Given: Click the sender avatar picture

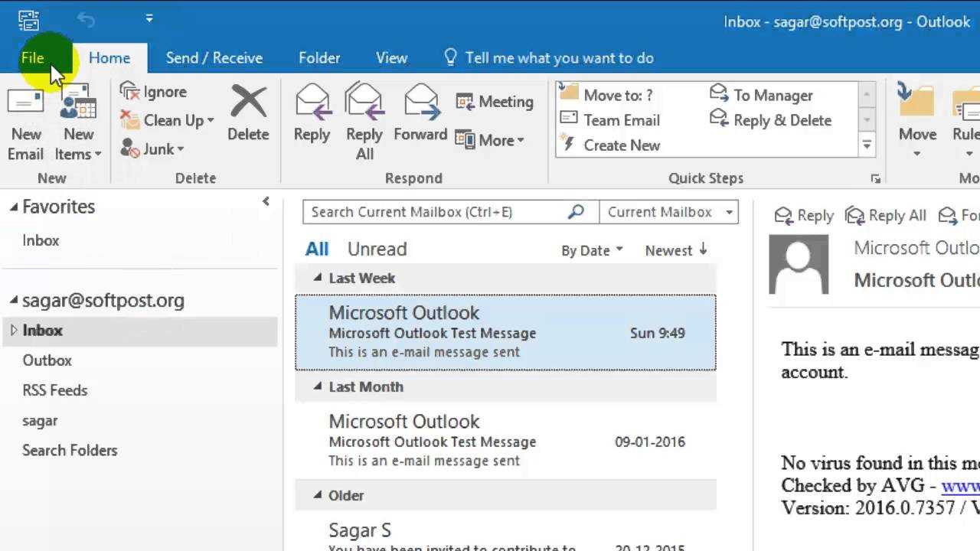Looking at the screenshot, I should (x=799, y=264).
